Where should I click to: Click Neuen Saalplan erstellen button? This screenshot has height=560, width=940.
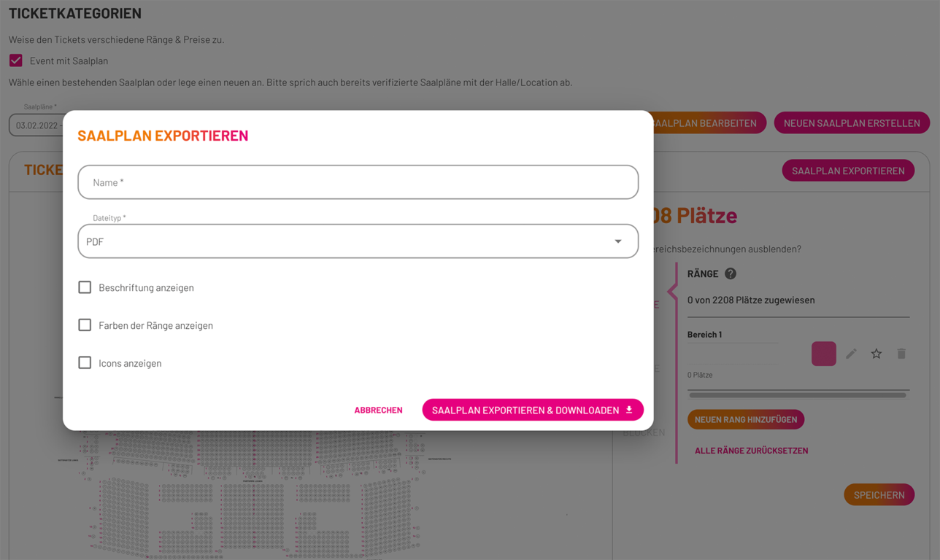click(852, 123)
